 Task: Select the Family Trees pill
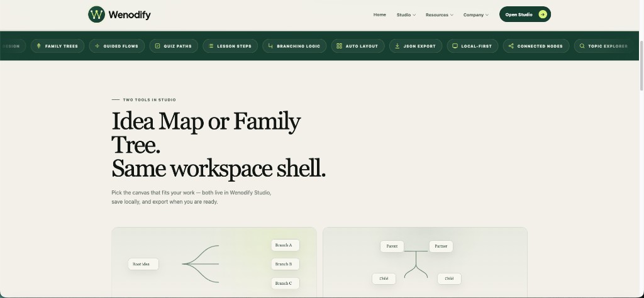click(57, 46)
